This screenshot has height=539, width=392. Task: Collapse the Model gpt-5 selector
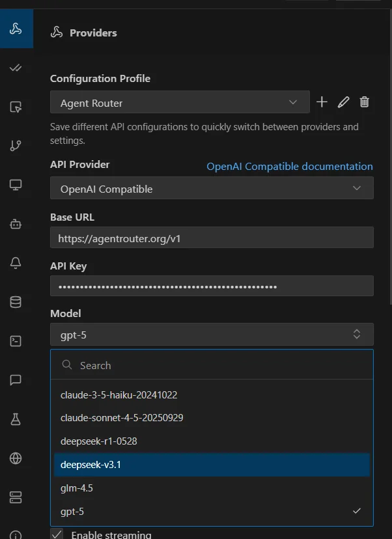click(212, 334)
